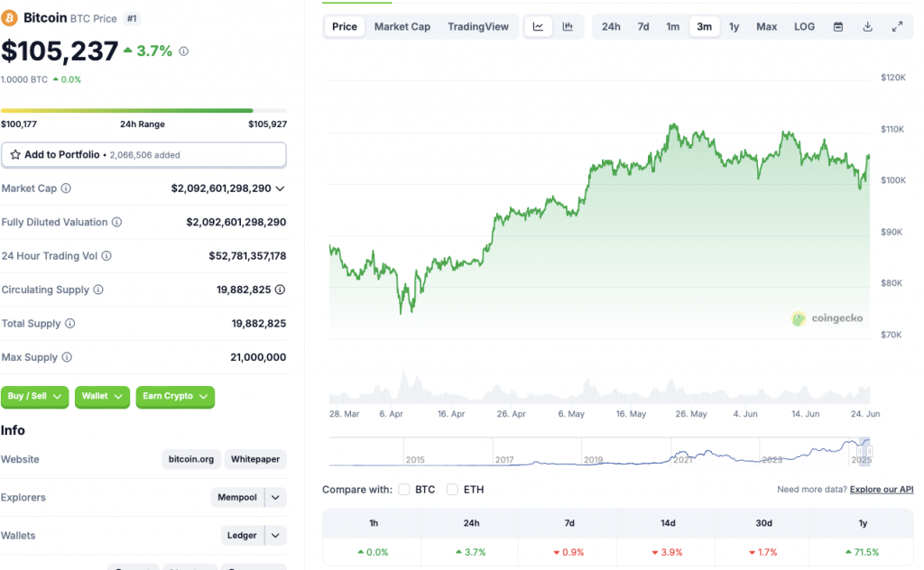Follow the Explore our API link
Image resolution: width=924 pixels, height=570 pixels.
coord(882,490)
